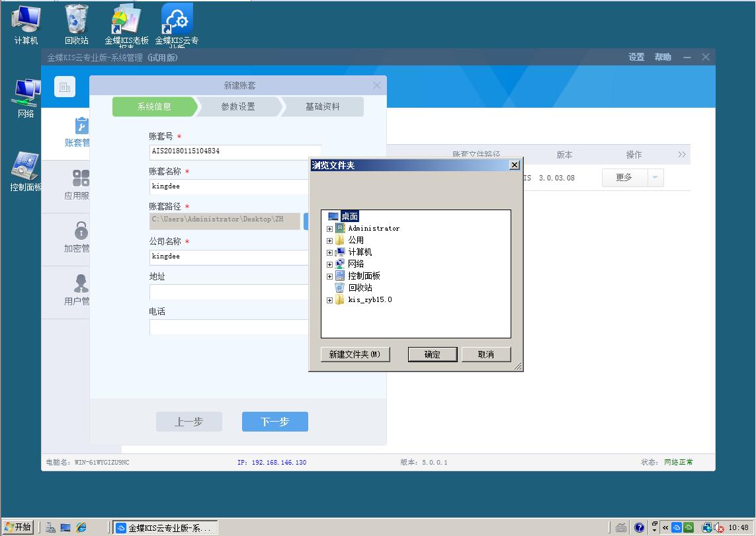The width and height of the screenshot is (756, 536).
Task: Click the green cloud icon in system tray
Action: (689, 527)
